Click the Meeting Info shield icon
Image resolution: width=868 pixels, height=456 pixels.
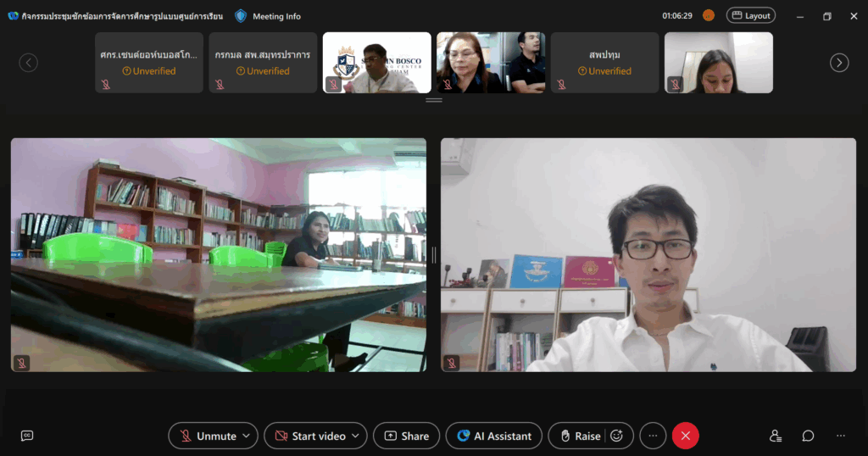pyautogui.click(x=241, y=16)
